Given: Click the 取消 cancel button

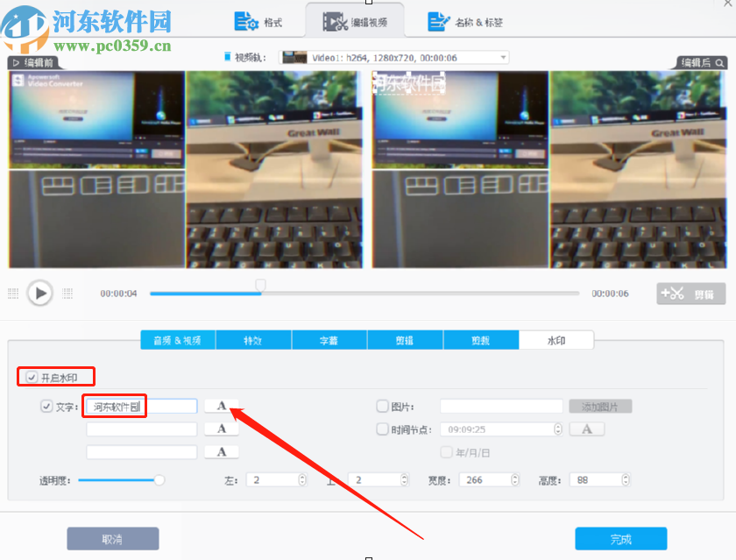Looking at the screenshot, I should click(x=113, y=538).
